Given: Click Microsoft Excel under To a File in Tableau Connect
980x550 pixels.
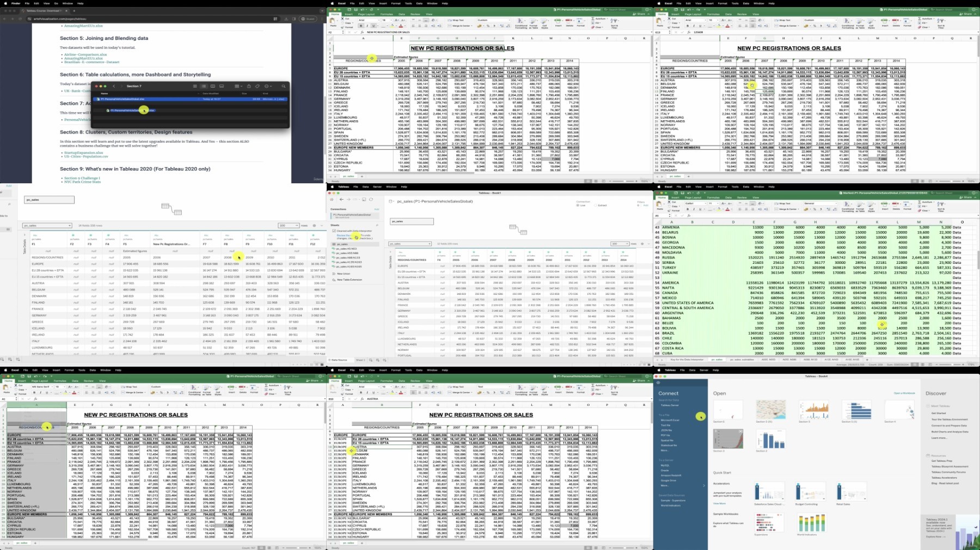Looking at the screenshot, I should (670, 420).
